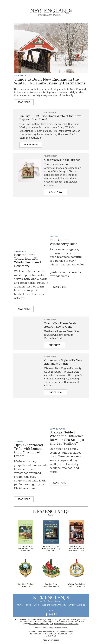The image size is (102, 644).
Task: Open the moose cookie cutter image
Action: [29, 171]
